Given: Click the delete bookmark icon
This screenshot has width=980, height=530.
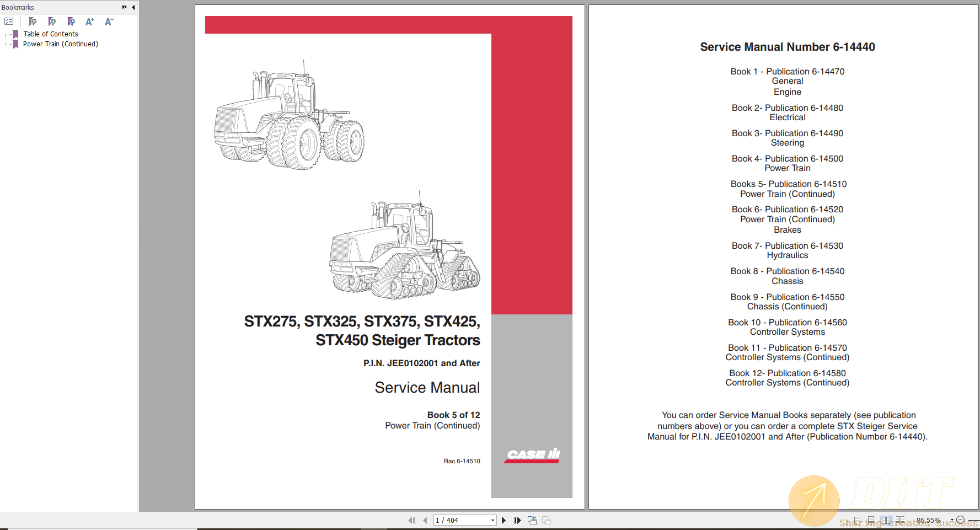Looking at the screenshot, I should pos(32,22).
